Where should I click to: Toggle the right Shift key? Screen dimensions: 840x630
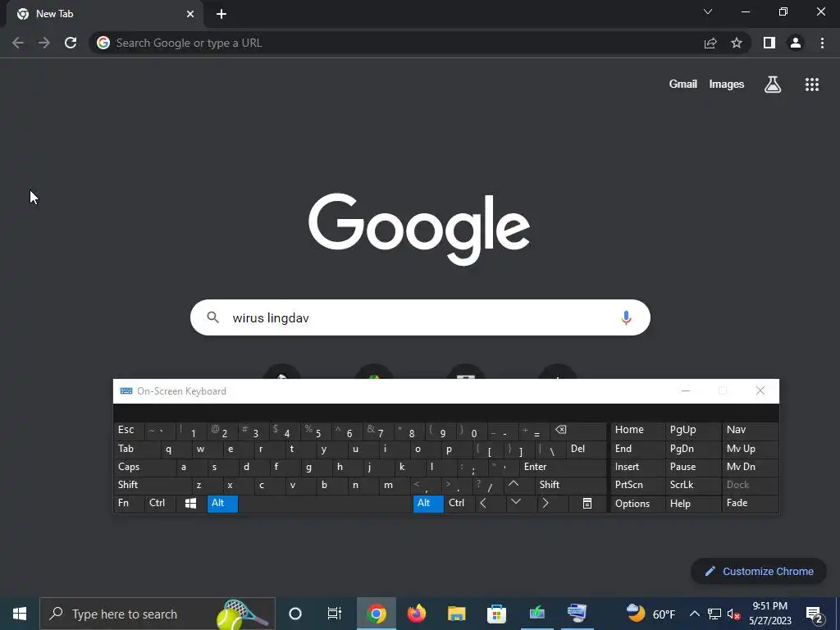[x=571, y=485]
